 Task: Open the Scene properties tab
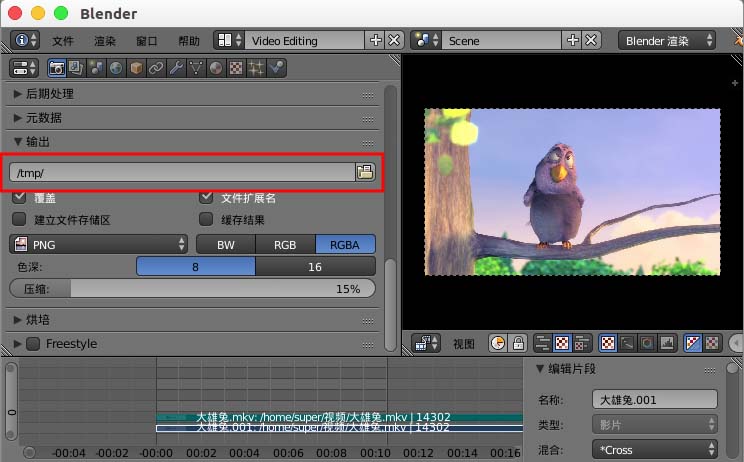pos(96,68)
